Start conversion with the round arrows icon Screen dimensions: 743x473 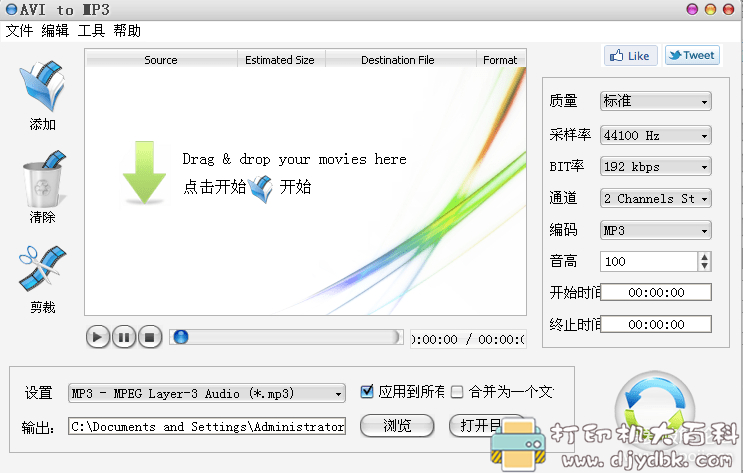point(654,409)
